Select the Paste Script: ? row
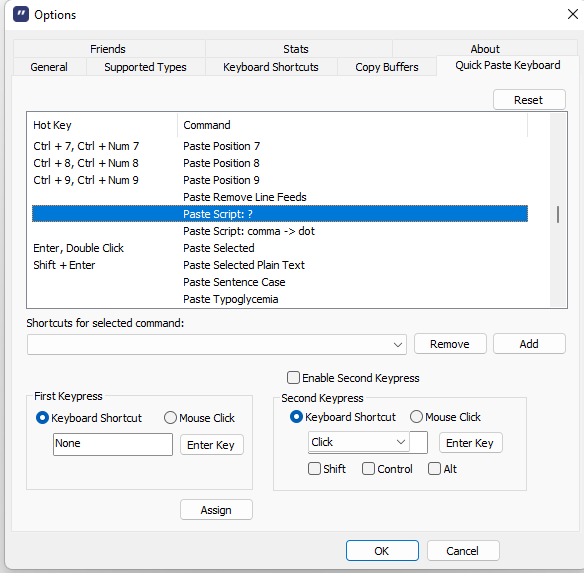The image size is (584, 573). (x=280, y=214)
